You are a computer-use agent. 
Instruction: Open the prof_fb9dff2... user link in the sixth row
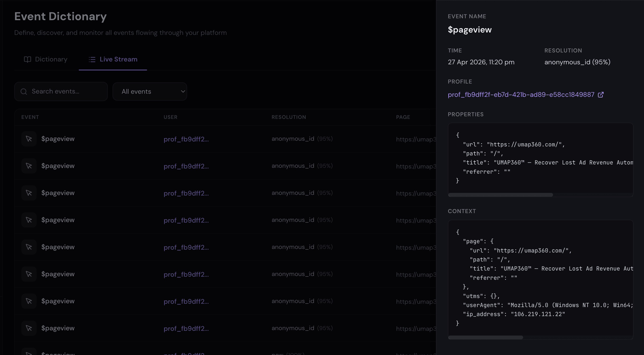(x=186, y=275)
